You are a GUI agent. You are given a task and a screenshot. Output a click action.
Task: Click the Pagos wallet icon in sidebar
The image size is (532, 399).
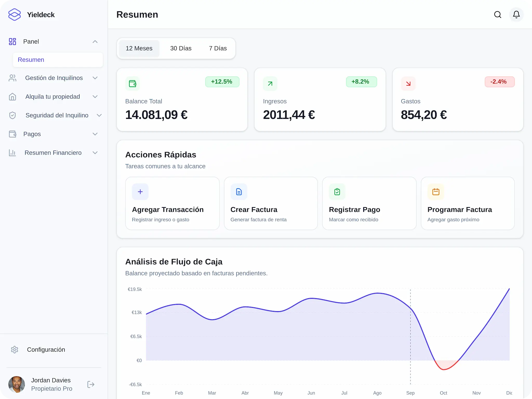pos(12,134)
